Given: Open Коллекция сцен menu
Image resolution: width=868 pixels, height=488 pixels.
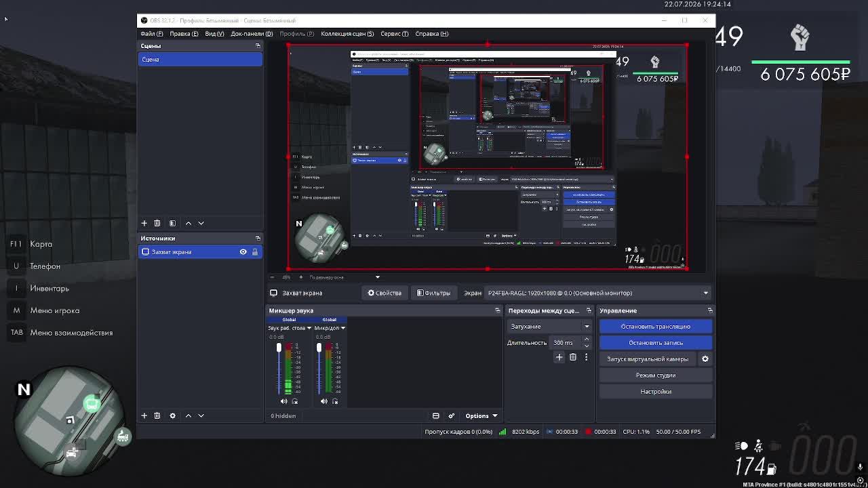Looking at the screenshot, I should pyautogui.click(x=347, y=34).
